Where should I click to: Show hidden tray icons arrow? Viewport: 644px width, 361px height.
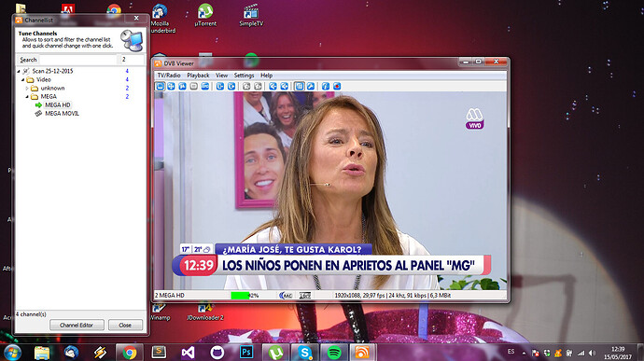(525, 353)
